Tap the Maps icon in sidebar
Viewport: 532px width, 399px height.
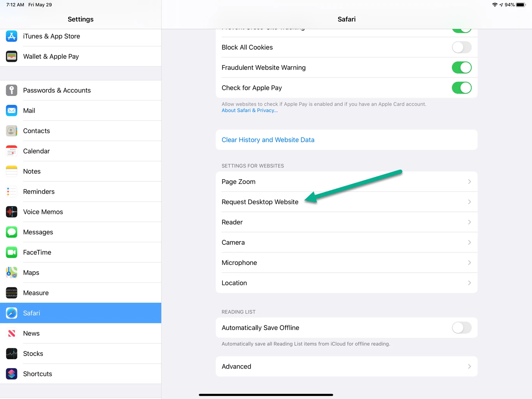[x=12, y=273]
